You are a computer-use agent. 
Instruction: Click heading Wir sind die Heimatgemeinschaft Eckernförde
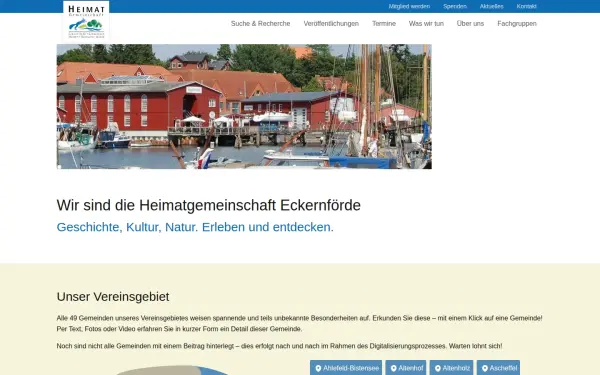(x=209, y=205)
